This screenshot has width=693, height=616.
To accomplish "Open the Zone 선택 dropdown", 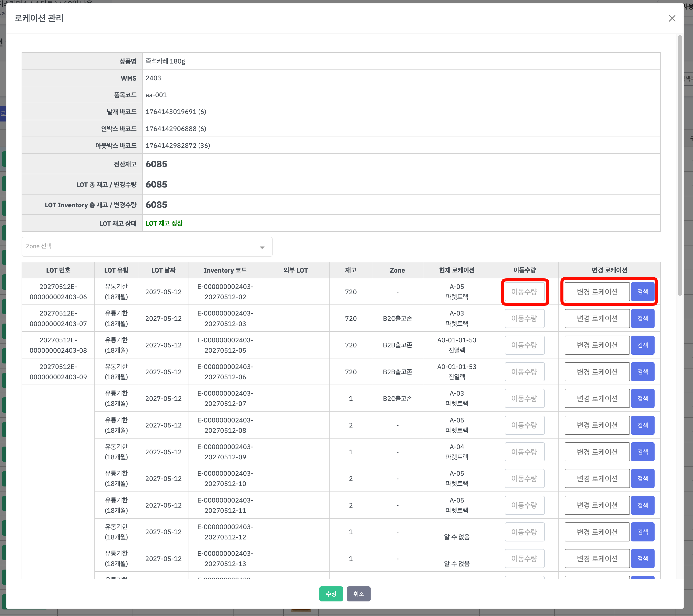I will [x=147, y=247].
